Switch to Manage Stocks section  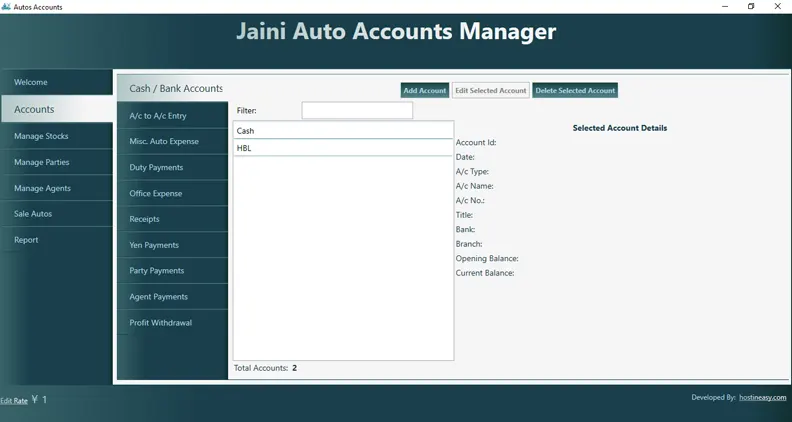click(x=56, y=136)
